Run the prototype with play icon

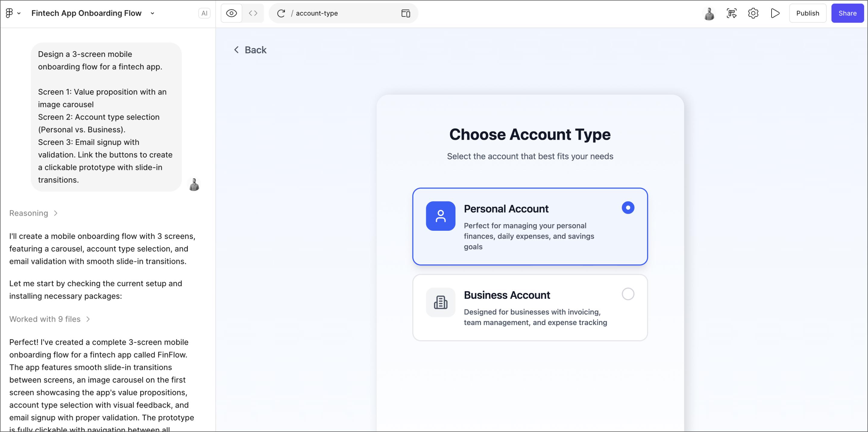coord(775,13)
